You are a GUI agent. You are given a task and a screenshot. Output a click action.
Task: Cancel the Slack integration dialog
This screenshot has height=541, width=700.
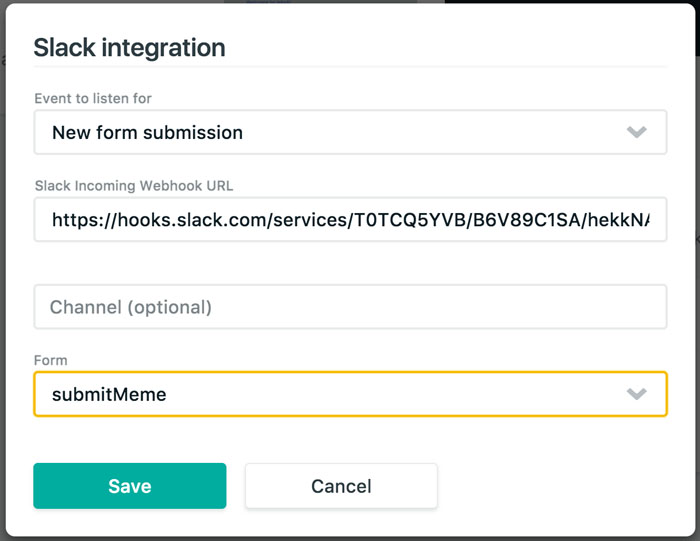[341, 486]
